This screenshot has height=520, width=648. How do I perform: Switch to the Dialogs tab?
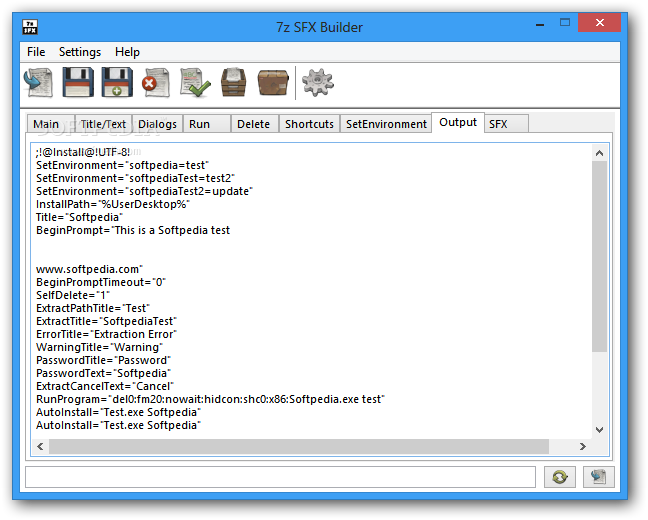click(x=157, y=124)
